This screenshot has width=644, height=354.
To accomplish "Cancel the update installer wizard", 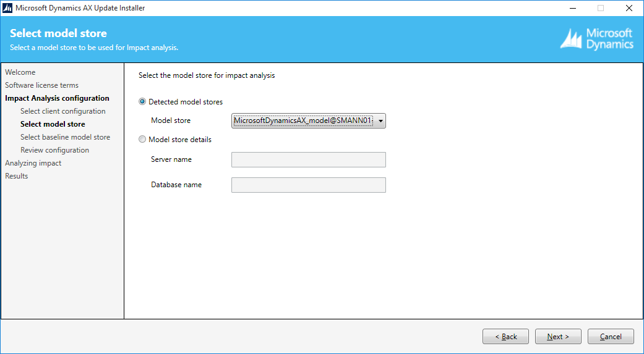I will click(611, 336).
